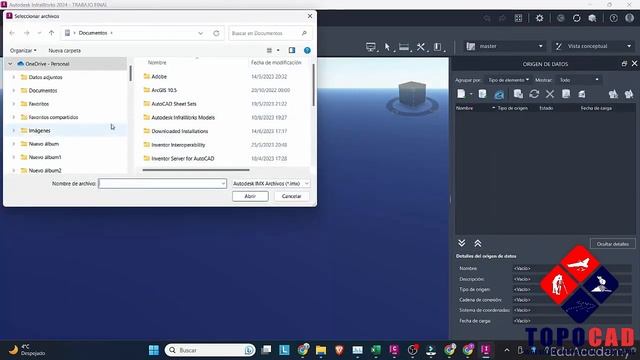Click collapse double-down arrows icon
Screen dimensions: 640x360
[462, 243]
